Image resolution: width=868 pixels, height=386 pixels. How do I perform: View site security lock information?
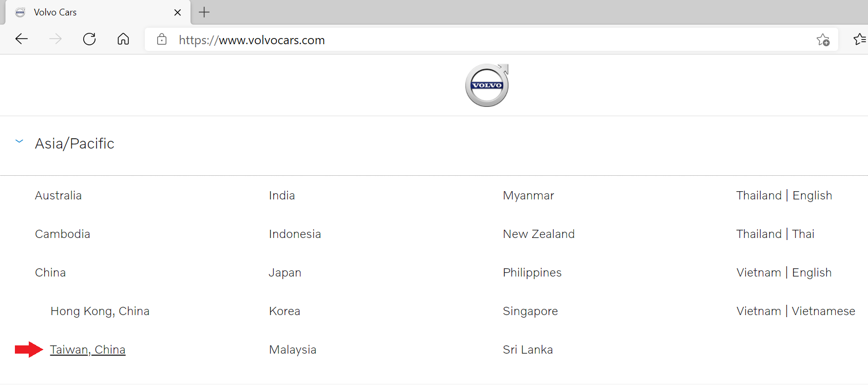[162, 40]
